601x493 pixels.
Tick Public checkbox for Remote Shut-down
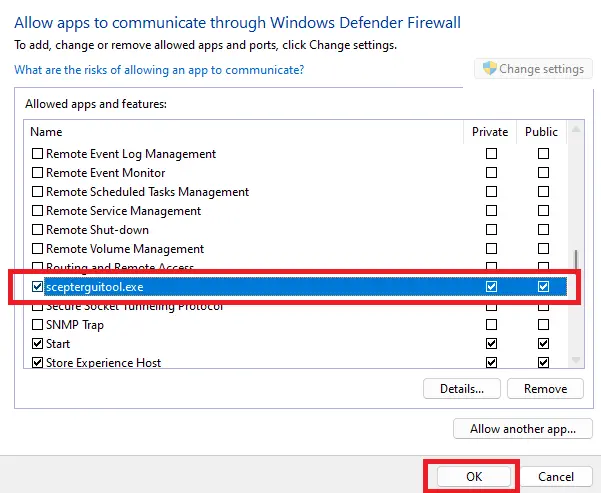click(543, 230)
